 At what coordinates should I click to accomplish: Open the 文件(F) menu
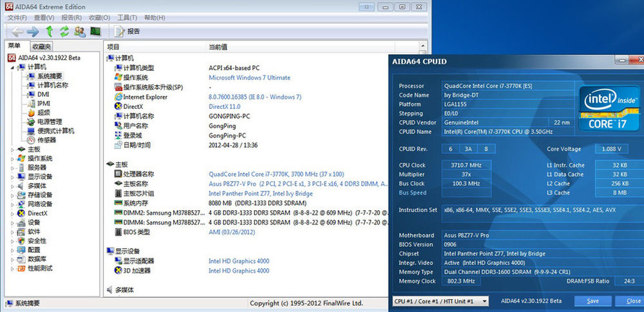click(17, 17)
